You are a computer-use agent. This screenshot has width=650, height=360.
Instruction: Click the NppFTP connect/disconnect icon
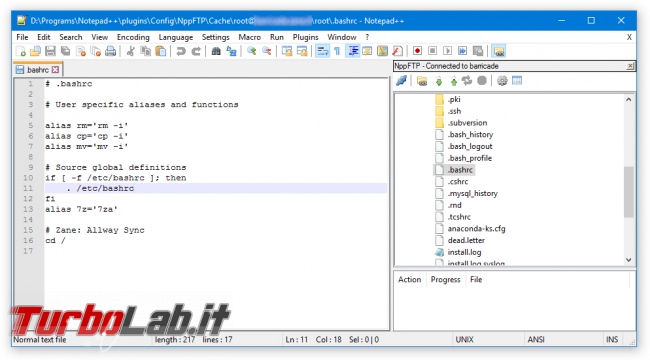(401, 80)
